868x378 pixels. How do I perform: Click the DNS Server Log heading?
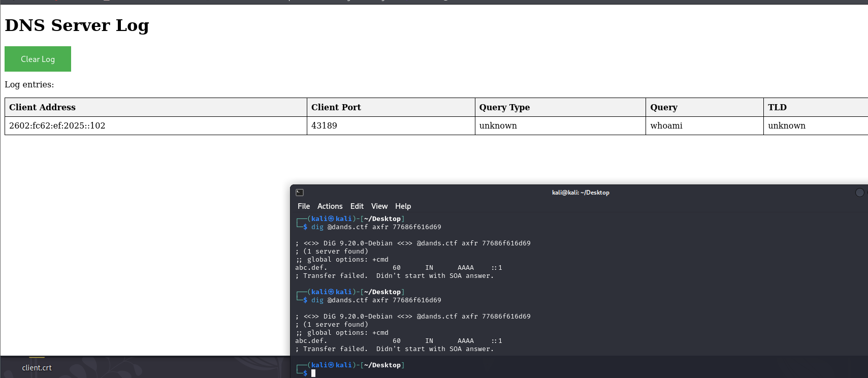[x=77, y=25]
